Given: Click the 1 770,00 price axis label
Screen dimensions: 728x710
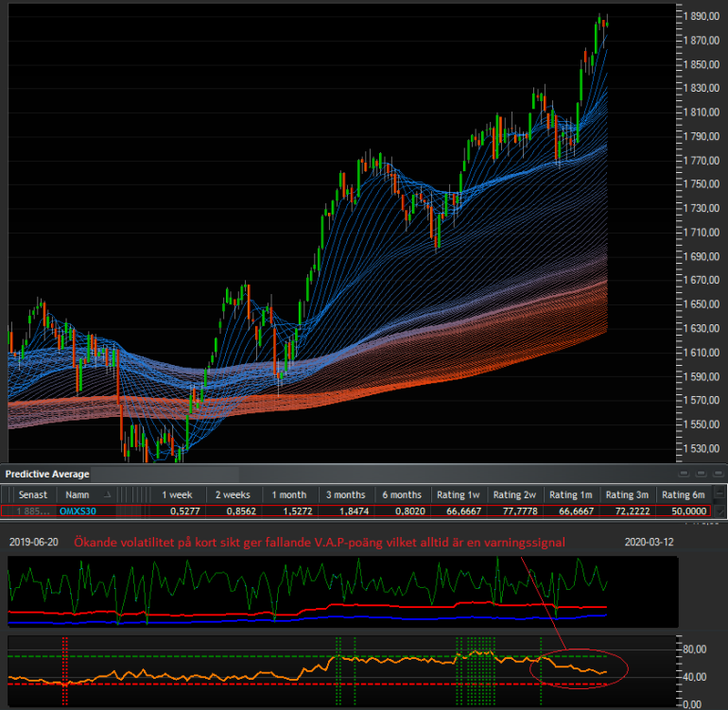Looking at the screenshot, I should pos(702,161).
